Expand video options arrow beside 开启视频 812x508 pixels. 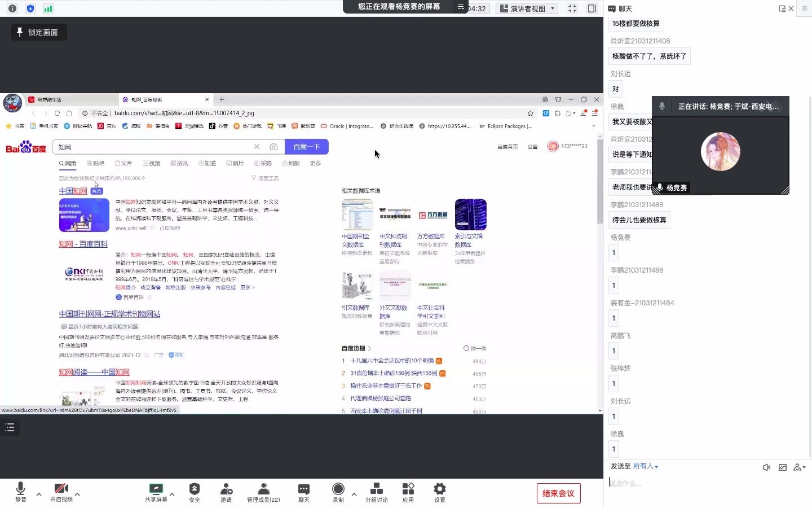77,494
